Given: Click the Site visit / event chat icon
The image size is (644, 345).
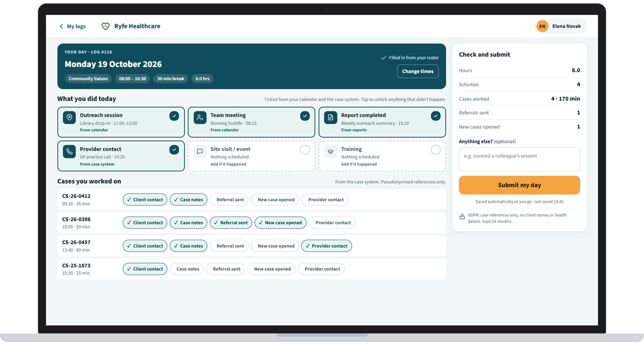Looking at the screenshot, I should click(x=200, y=151).
